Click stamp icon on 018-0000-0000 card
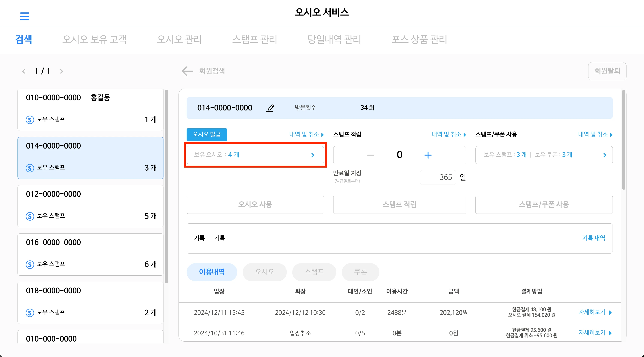This screenshot has width=644, height=357. click(30, 313)
